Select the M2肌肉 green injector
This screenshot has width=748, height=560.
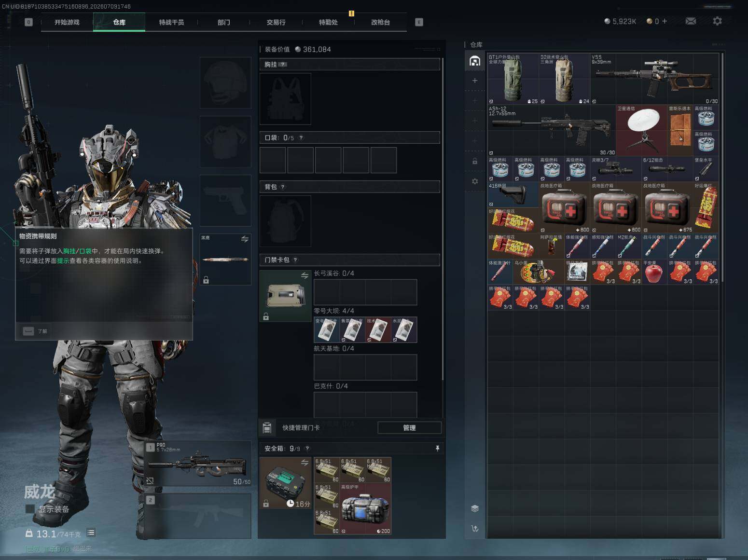pyautogui.click(x=629, y=246)
